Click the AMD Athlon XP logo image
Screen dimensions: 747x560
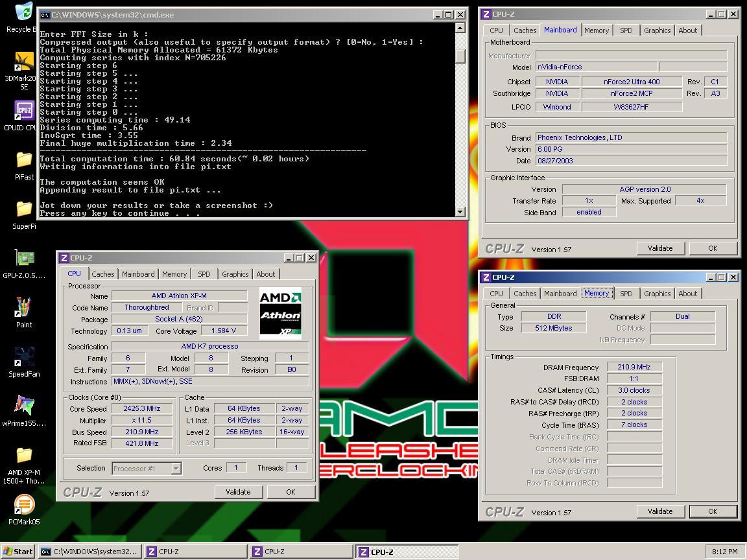(x=281, y=313)
